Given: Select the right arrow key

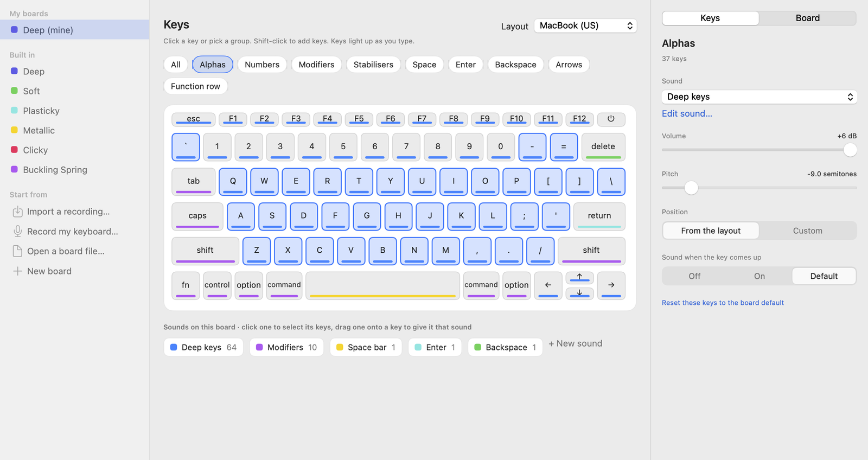Looking at the screenshot, I should [611, 285].
